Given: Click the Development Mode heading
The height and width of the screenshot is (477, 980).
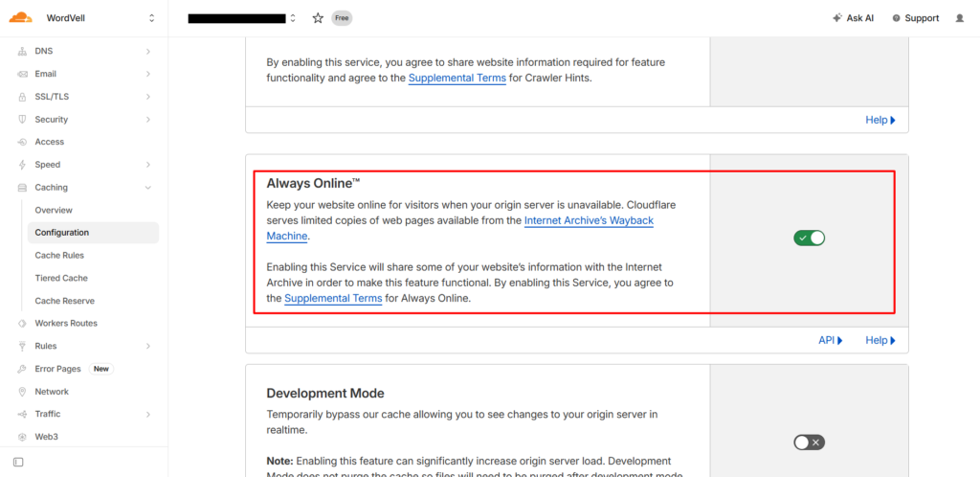Looking at the screenshot, I should point(325,394).
